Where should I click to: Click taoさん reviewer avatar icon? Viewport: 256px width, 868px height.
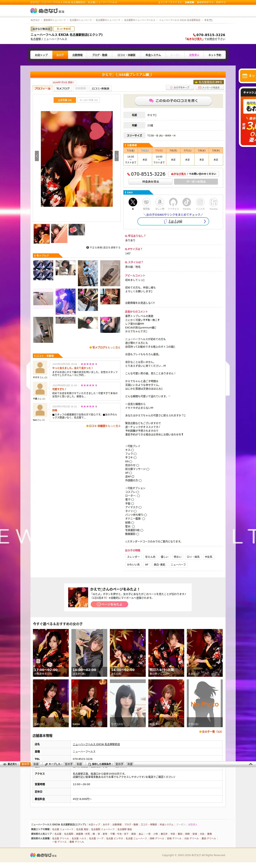[x=40, y=410]
